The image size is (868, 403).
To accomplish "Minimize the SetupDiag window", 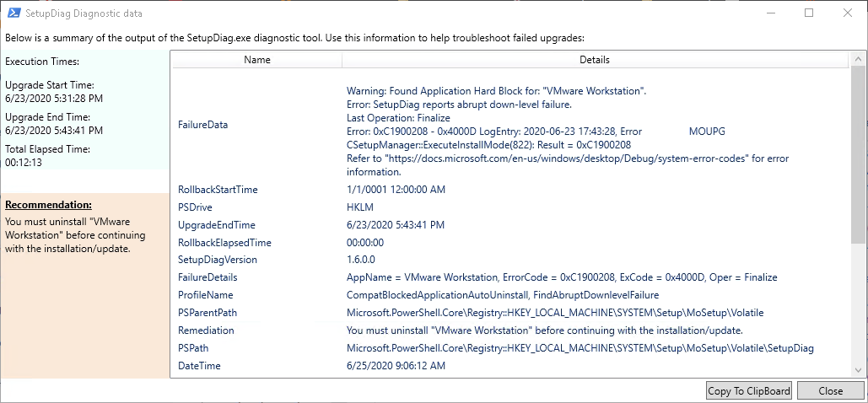I will click(x=771, y=13).
